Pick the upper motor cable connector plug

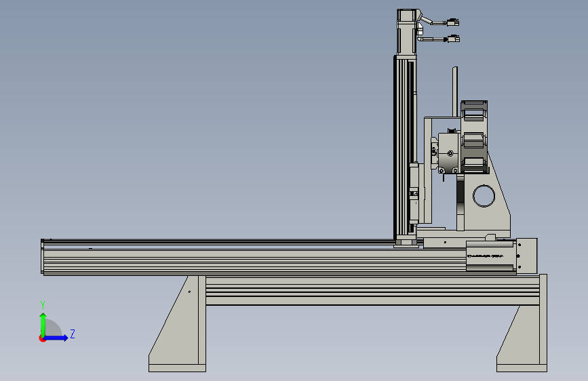453,22
